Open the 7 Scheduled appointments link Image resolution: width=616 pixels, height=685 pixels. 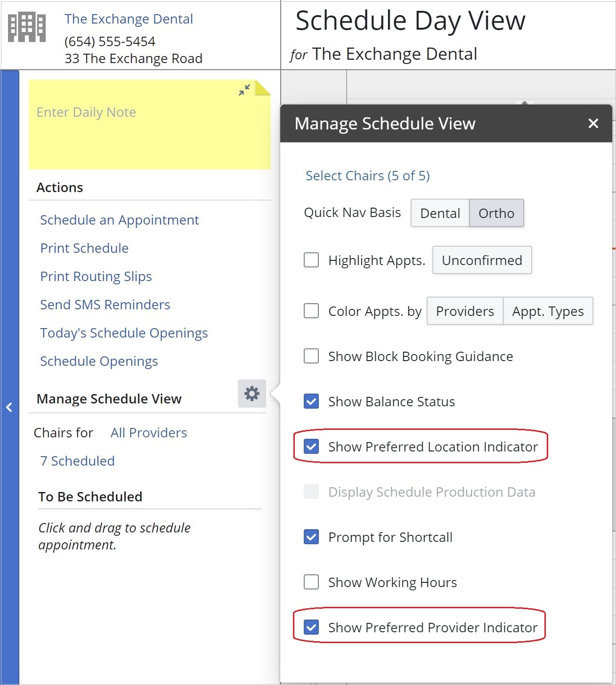(77, 461)
